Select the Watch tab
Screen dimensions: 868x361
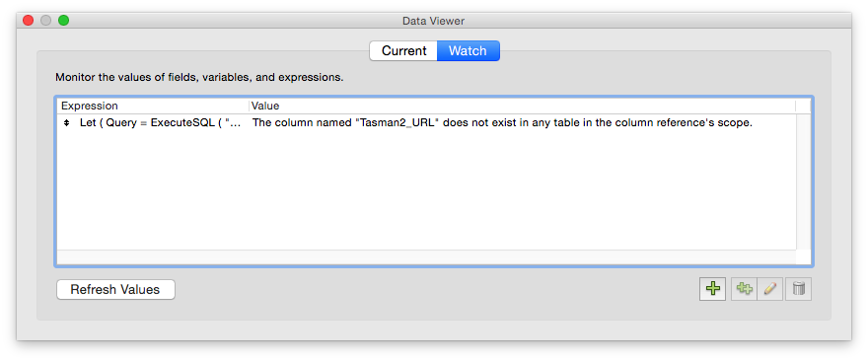pyautogui.click(x=469, y=51)
